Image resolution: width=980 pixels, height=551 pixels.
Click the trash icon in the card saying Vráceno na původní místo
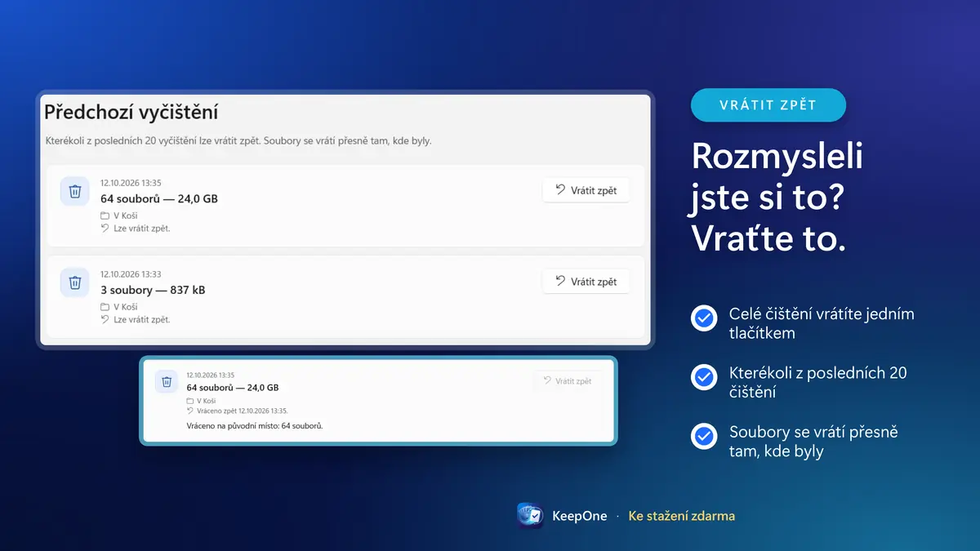[167, 381]
